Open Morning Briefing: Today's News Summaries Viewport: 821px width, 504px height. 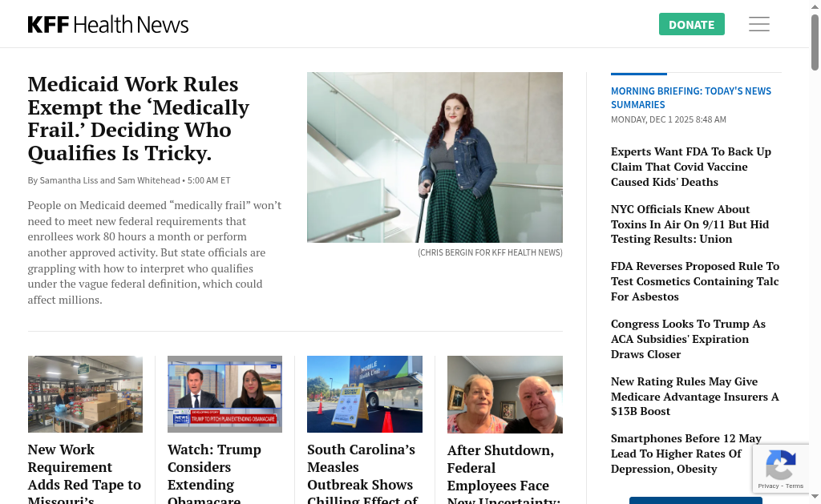690,98
